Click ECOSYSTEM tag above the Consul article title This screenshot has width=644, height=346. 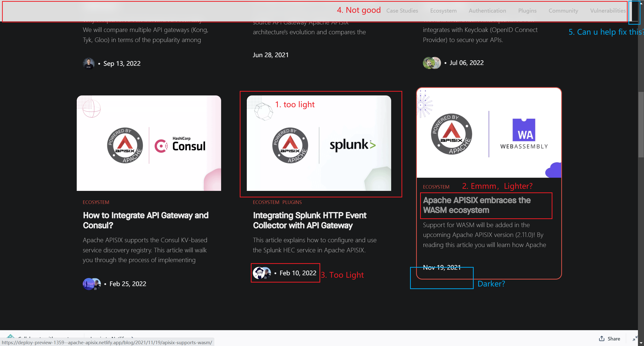tap(96, 202)
